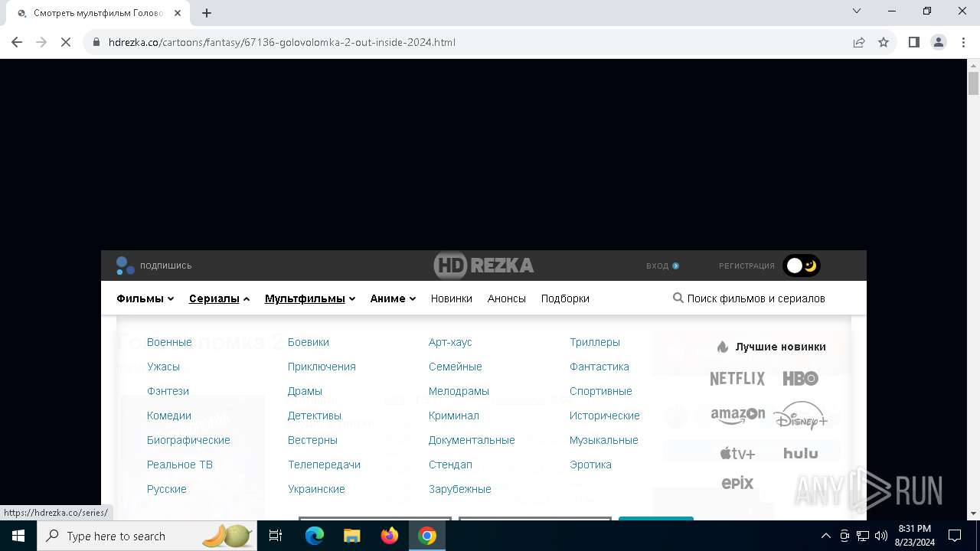Click the flame icon beside Лучшие новинки
The width and height of the screenshot is (980, 551).
[x=722, y=347]
